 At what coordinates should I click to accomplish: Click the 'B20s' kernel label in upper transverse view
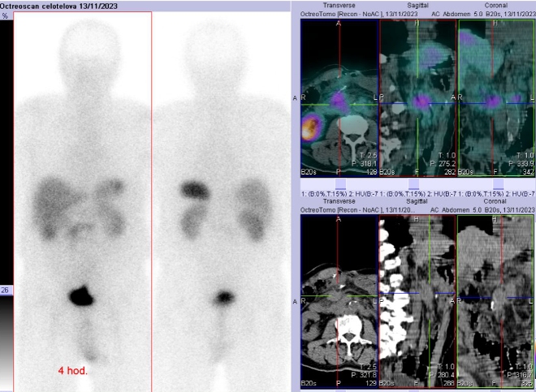[309, 172]
